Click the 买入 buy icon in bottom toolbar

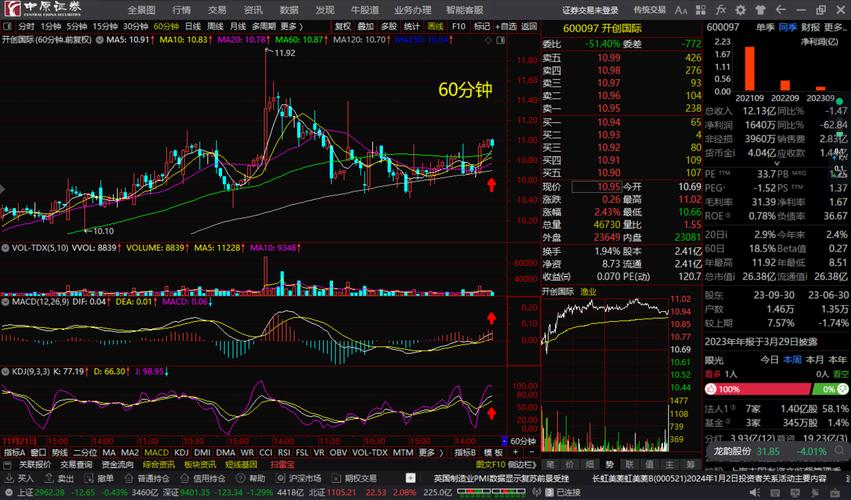[8, 478]
